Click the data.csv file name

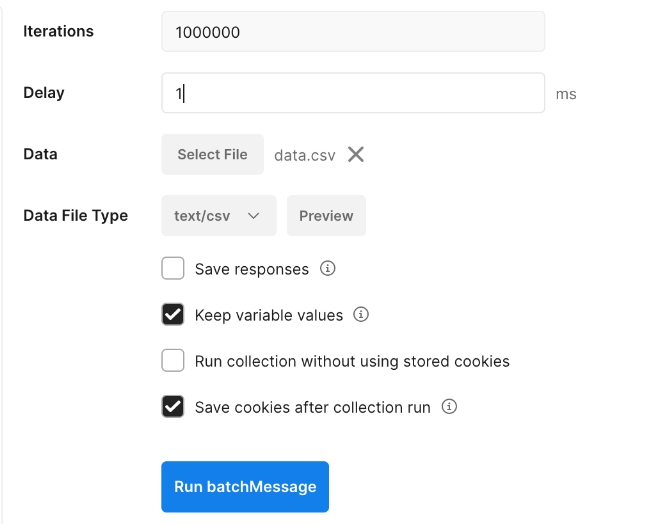pos(305,155)
